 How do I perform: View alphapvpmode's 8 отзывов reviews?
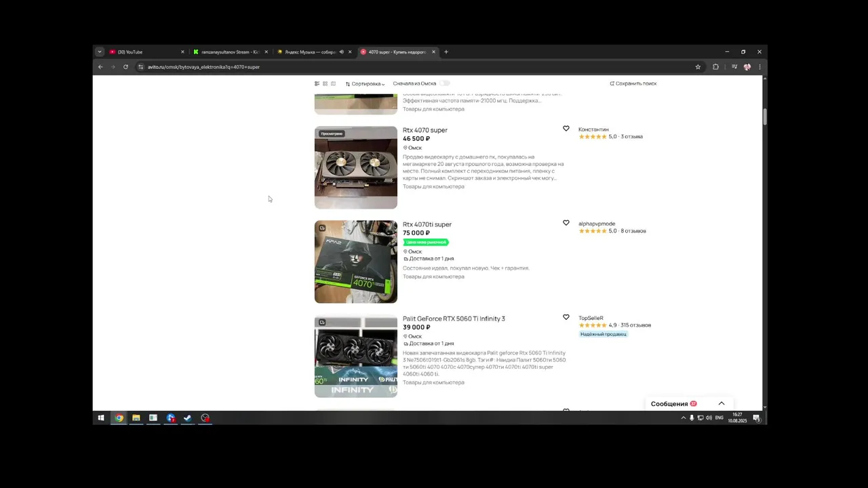(633, 231)
